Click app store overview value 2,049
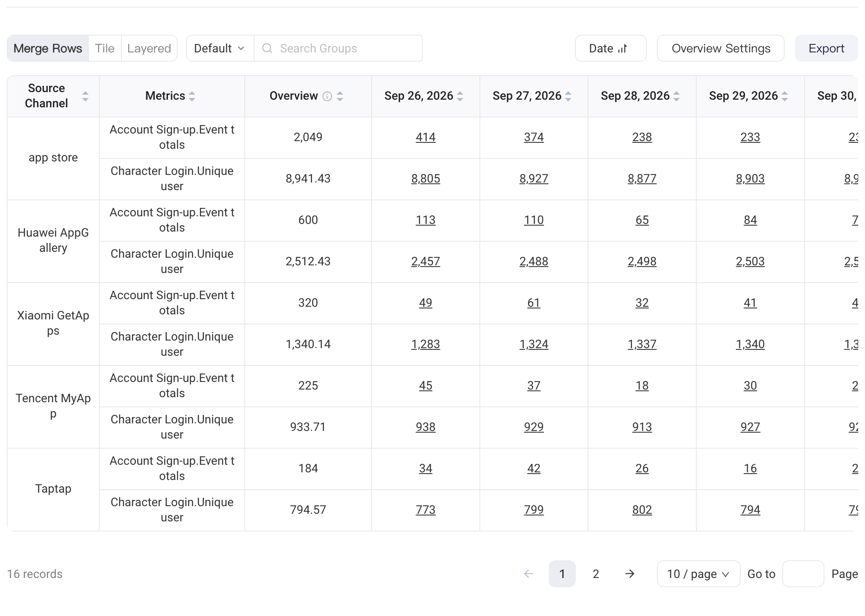The width and height of the screenshot is (865, 616). pyautogui.click(x=308, y=137)
